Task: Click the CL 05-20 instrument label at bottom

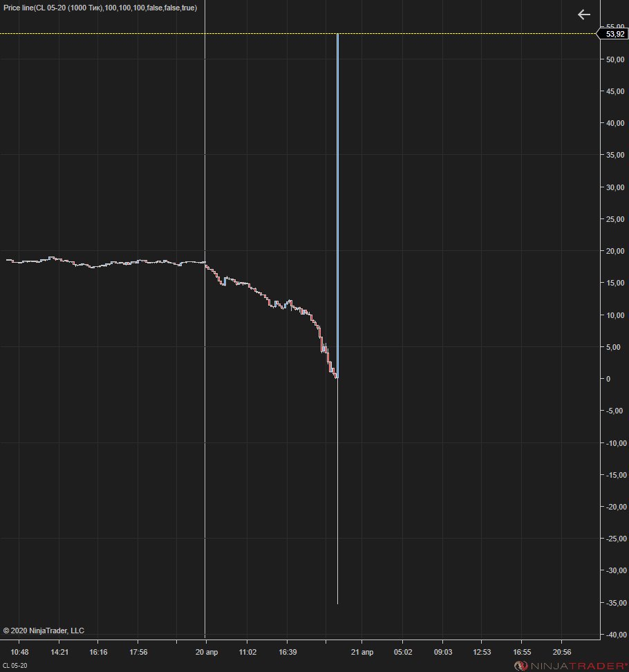Action: pyautogui.click(x=15, y=666)
